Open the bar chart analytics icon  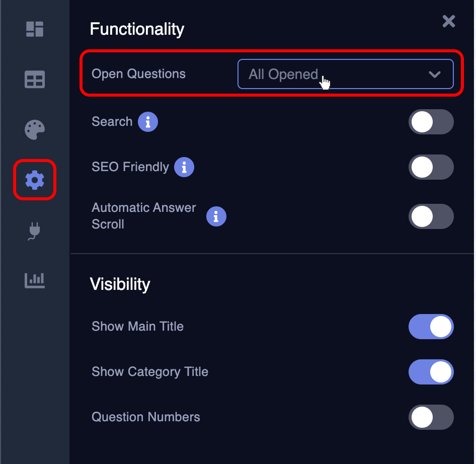[x=35, y=279]
